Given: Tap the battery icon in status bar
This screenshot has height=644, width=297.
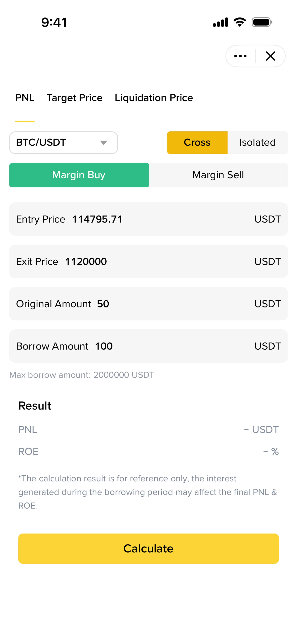Looking at the screenshot, I should pos(262,22).
